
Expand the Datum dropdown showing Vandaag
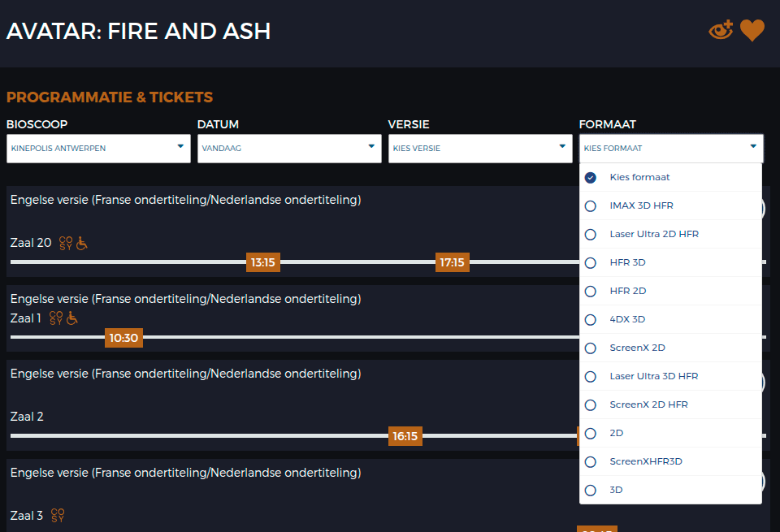pos(289,149)
